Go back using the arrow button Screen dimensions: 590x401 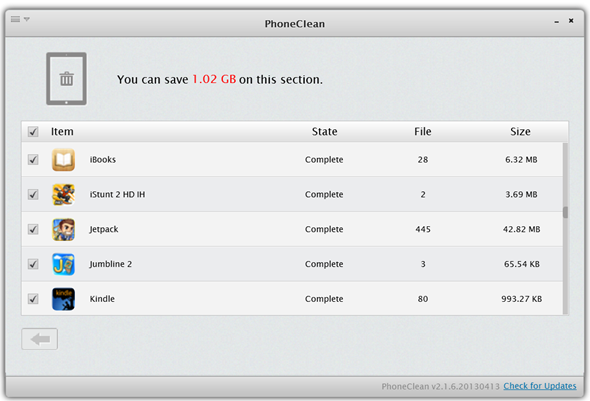coord(40,339)
